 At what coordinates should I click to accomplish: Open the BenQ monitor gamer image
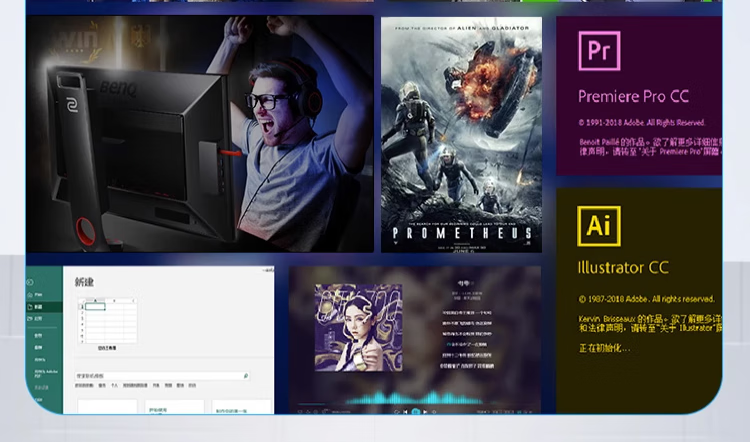(200, 134)
